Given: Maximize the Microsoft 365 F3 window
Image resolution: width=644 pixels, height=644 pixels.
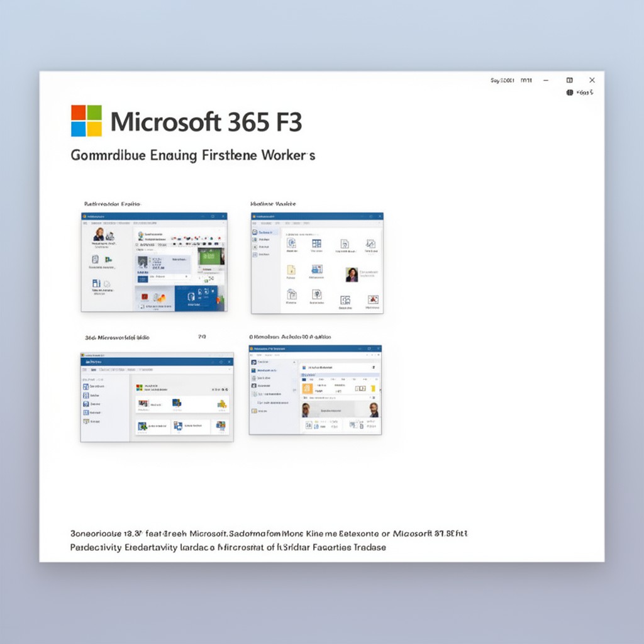Looking at the screenshot, I should click(569, 80).
